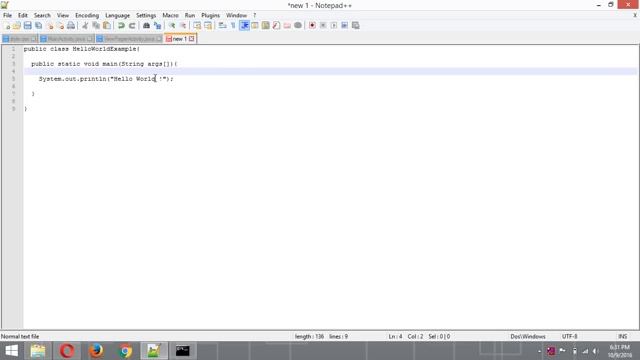Open the Document Map panel icon
The image size is (640, 360).
click(265, 26)
